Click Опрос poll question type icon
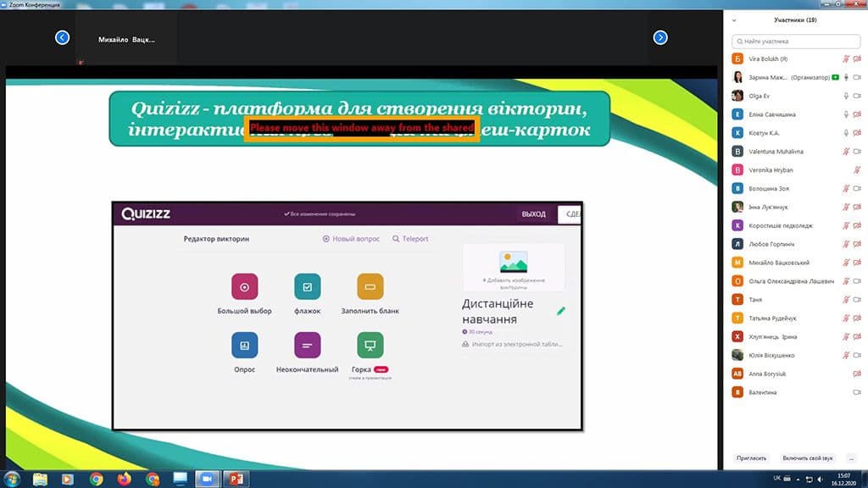The image size is (868, 488). 245,346
